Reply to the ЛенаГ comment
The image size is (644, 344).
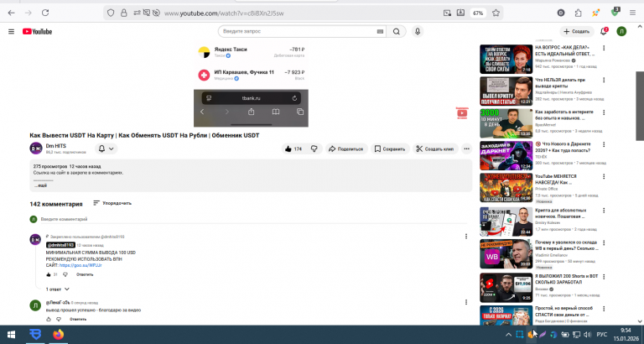[78, 320]
